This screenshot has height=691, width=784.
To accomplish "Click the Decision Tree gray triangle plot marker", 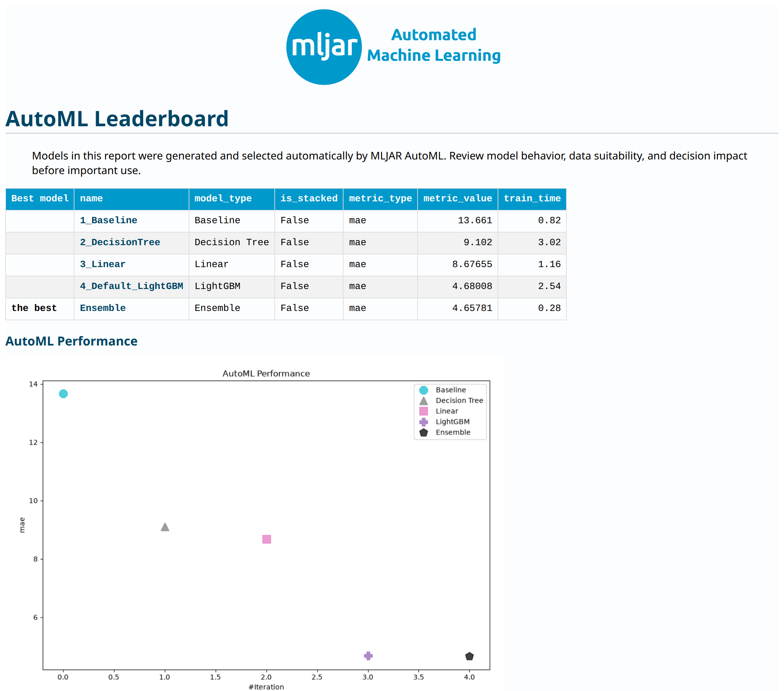I will (165, 527).
